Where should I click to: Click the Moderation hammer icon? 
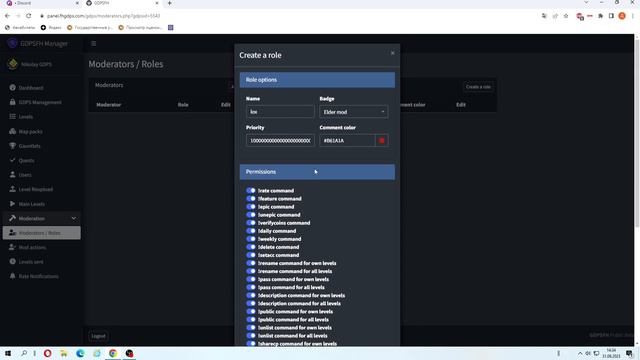coord(12,218)
